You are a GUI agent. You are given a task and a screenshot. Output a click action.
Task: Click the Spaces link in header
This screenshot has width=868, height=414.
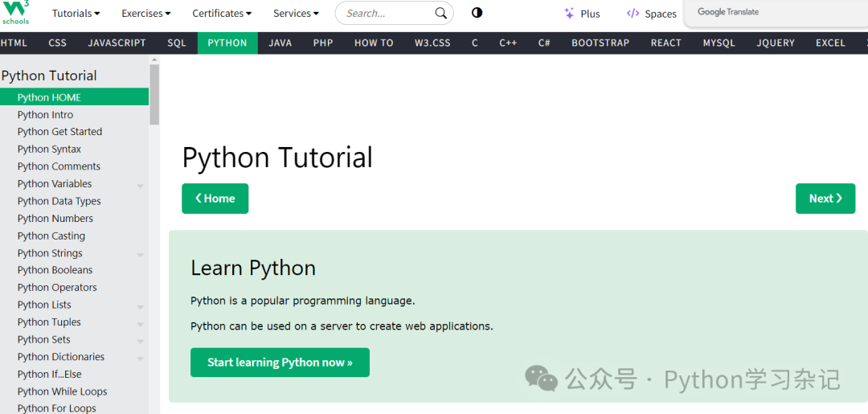point(651,14)
